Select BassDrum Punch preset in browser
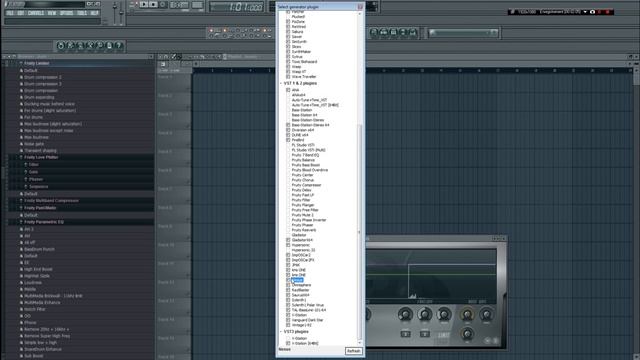 coord(39,249)
